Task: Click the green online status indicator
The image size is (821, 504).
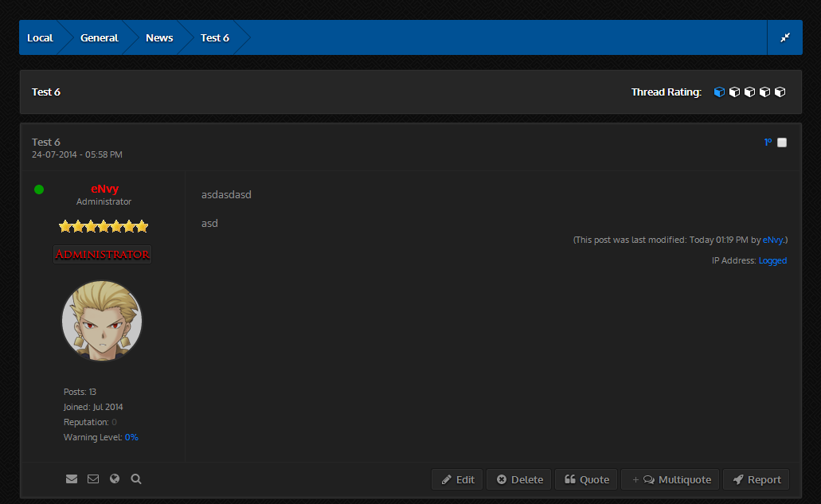Action: tap(39, 189)
